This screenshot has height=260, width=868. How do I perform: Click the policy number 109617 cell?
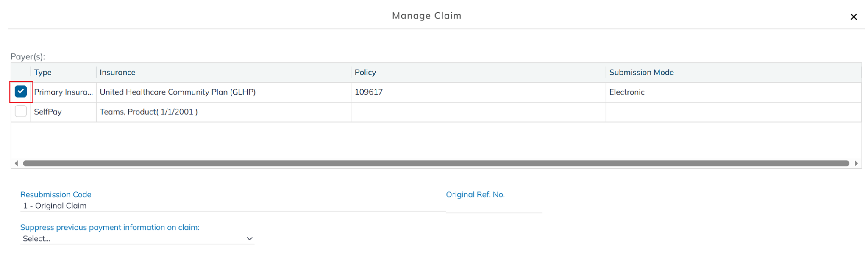[368, 92]
